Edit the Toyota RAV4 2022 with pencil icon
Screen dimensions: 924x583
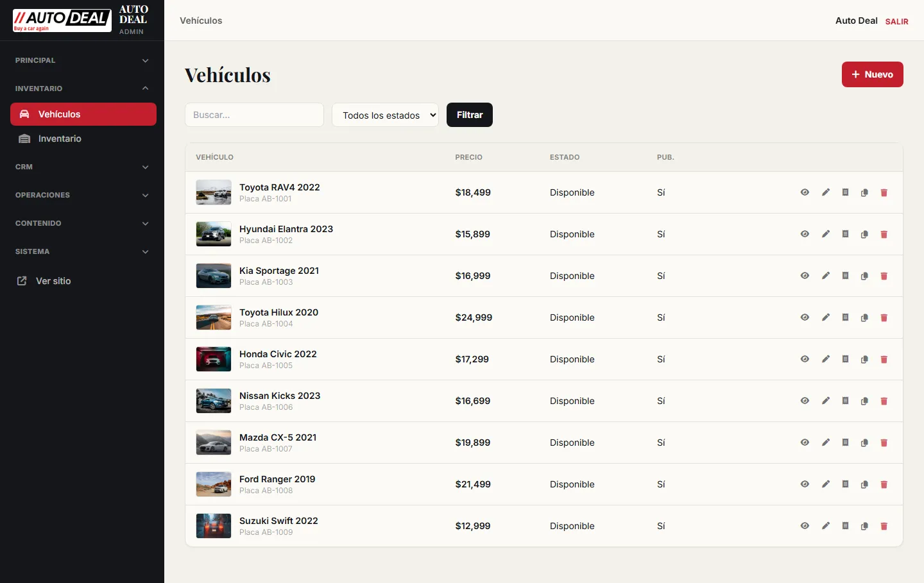[826, 192]
